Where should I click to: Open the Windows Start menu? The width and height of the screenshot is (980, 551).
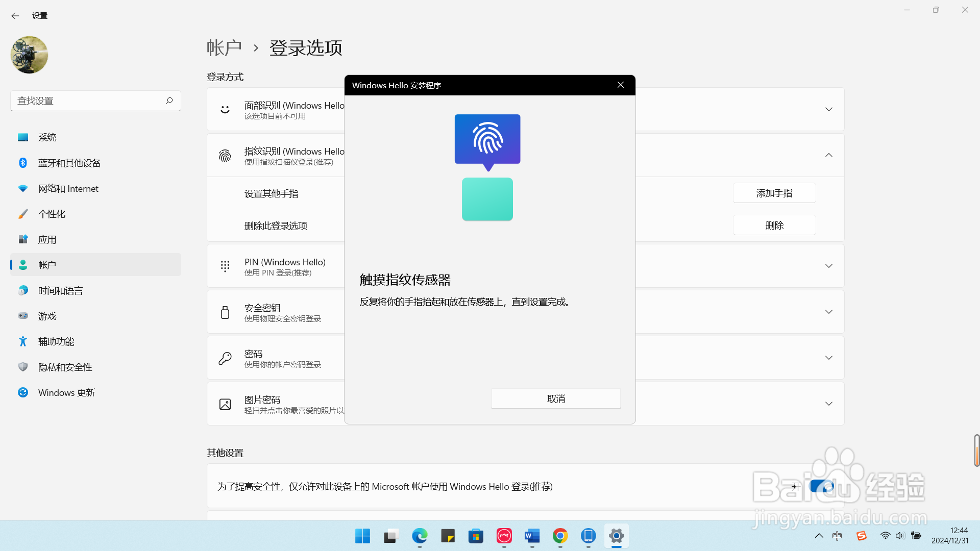point(363,536)
